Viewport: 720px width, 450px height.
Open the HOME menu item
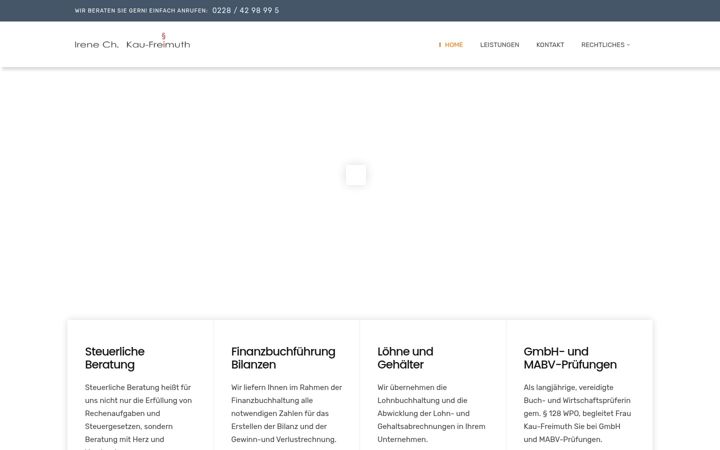point(453,45)
